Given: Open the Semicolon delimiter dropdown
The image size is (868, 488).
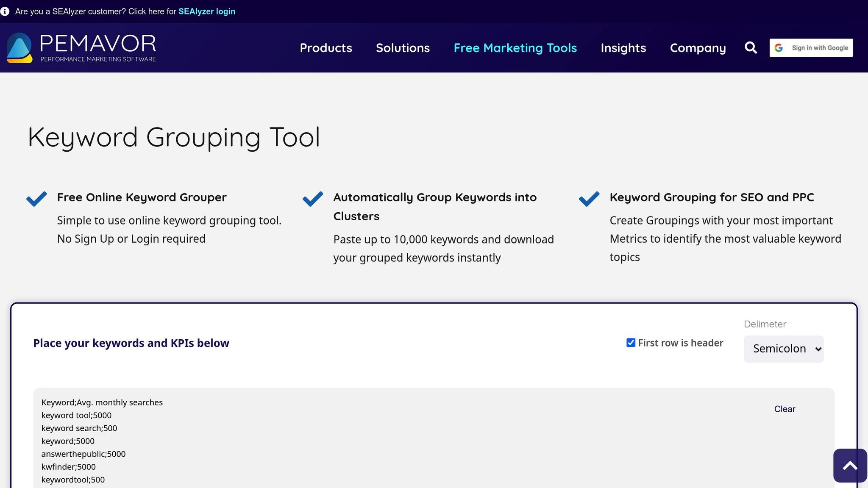Looking at the screenshot, I should click(x=783, y=349).
